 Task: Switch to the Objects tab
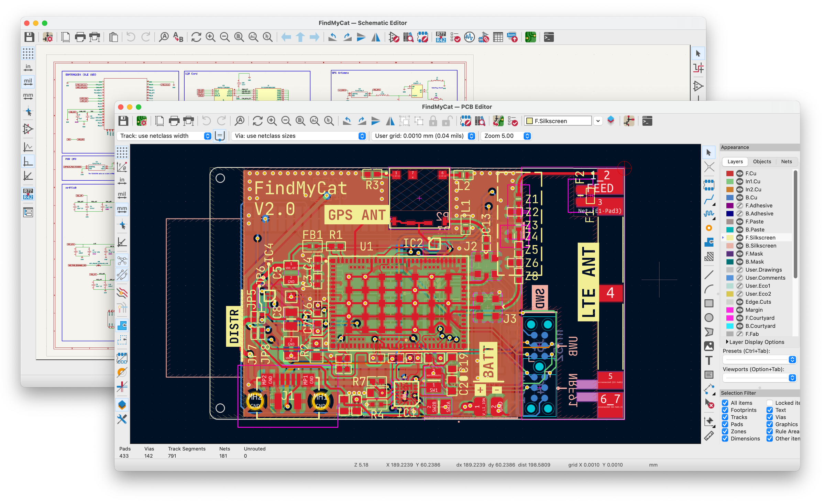coord(762,161)
